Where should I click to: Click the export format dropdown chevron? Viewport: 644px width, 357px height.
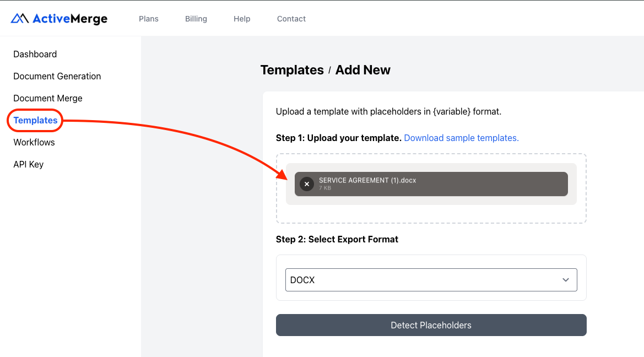click(x=565, y=280)
